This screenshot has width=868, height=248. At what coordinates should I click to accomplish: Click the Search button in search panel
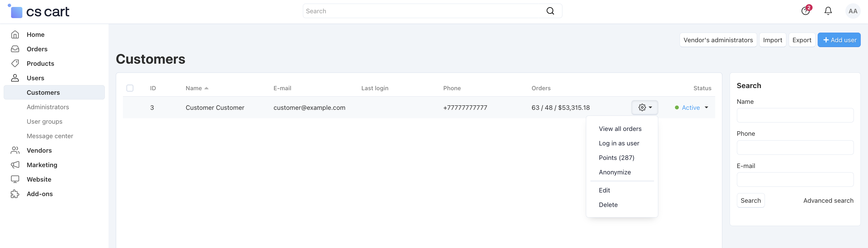[x=750, y=200]
